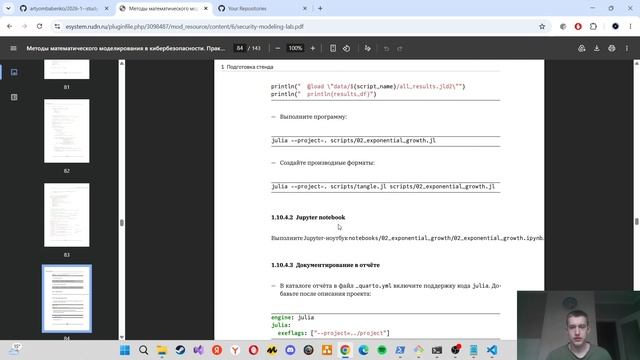Screen dimensions: 640x360
Task: Open the annotation draw tool
Action: click(367, 48)
